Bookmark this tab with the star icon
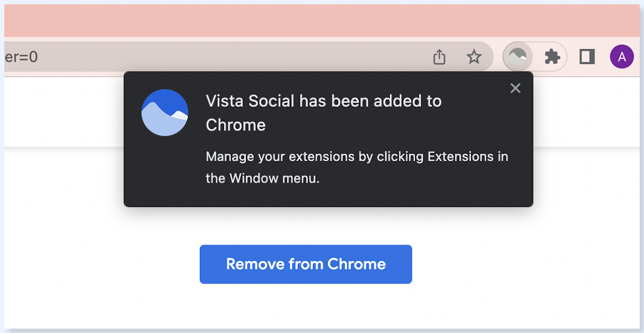The height and width of the screenshot is (333, 644). pyautogui.click(x=474, y=57)
